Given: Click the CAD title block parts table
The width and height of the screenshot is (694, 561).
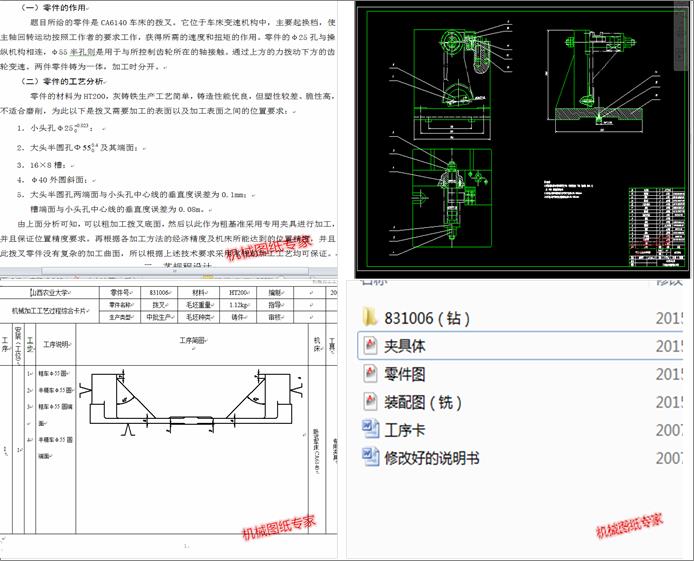Looking at the screenshot, I should 657,227.
